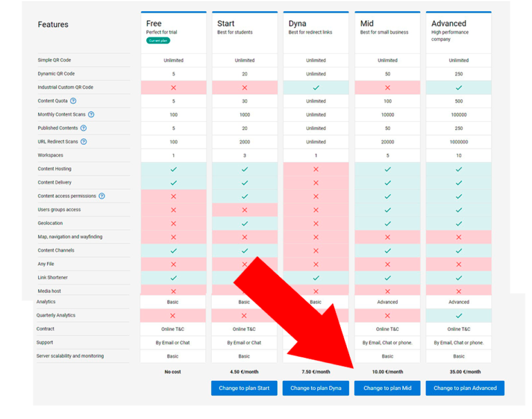532x419 pixels.
Task: Click the Advanced plan Quarterly Analytics checkmark
Action: coord(459,316)
